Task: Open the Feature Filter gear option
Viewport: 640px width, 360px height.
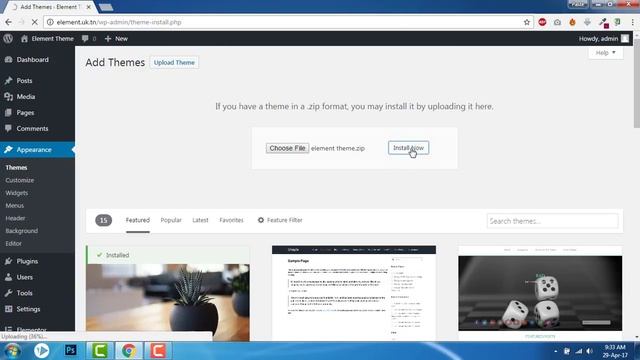Action: click(x=280, y=220)
